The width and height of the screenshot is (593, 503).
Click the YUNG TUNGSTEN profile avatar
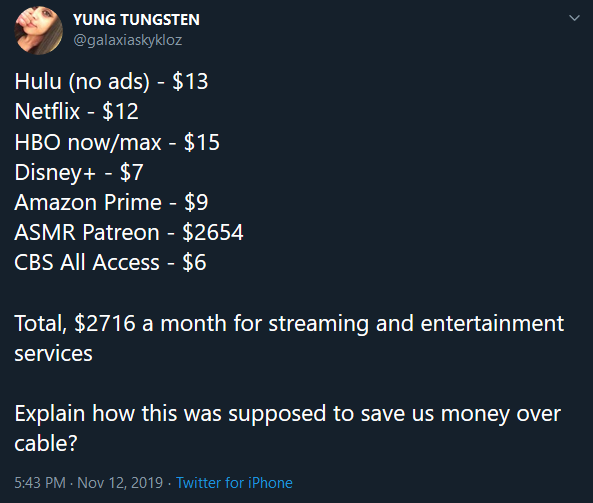coord(38,30)
